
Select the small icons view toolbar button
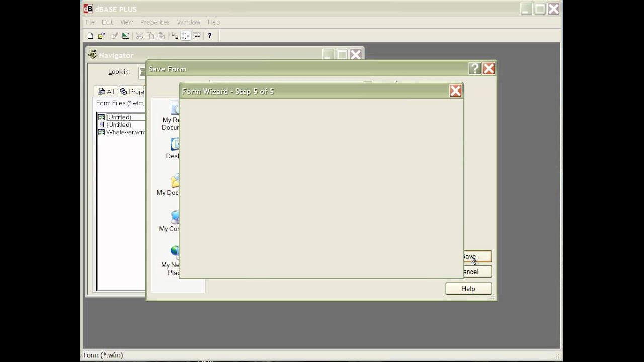tap(186, 36)
